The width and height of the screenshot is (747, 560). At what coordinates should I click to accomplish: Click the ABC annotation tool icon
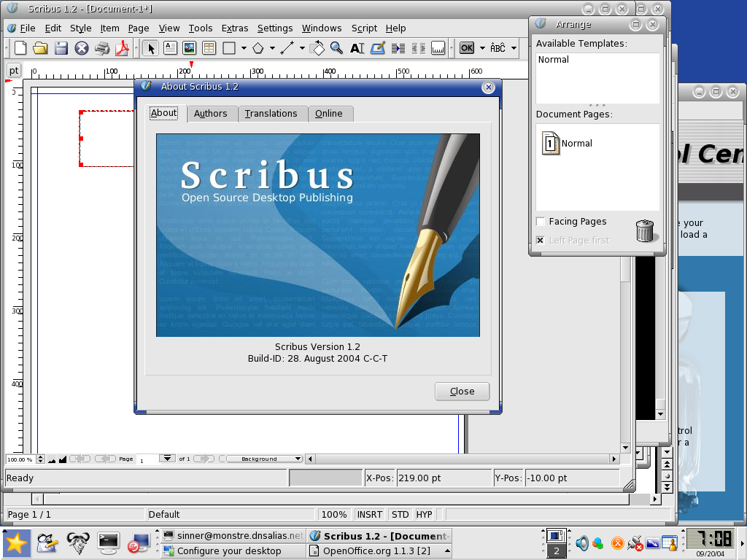click(x=498, y=48)
